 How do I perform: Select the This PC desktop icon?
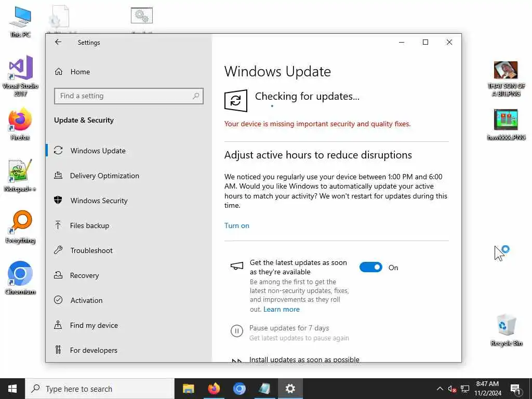pyautogui.click(x=20, y=22)
